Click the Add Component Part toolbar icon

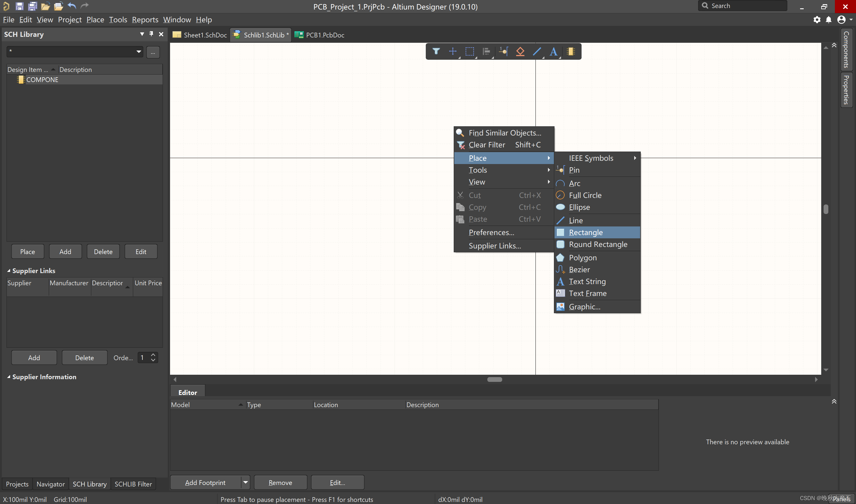[x=571, y=51]
